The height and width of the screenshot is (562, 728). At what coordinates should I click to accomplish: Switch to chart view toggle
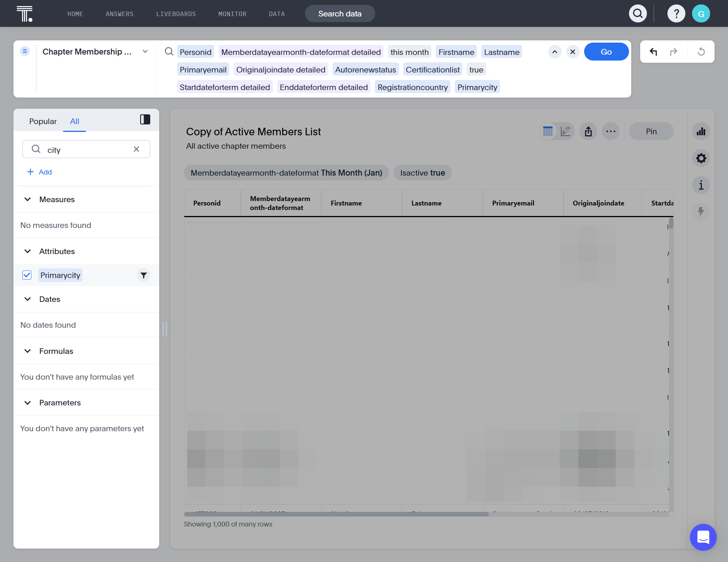566,132
